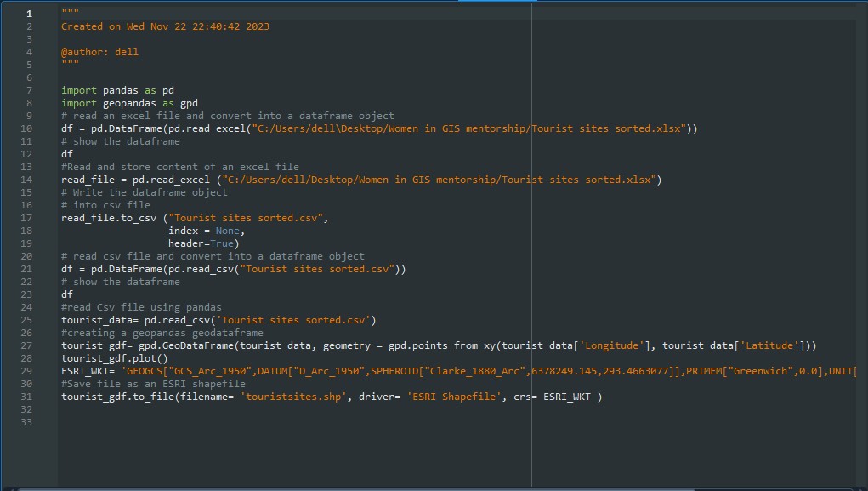This screenshot has width=868, height=491.
Task: Click the '#read Csv file using pandas' comment
Action: point(141,307)
